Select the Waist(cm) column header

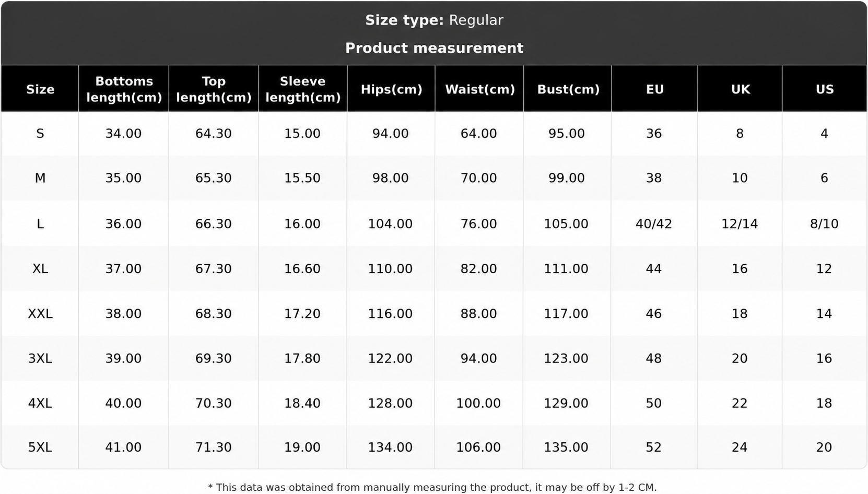click(x=479, y=89)
